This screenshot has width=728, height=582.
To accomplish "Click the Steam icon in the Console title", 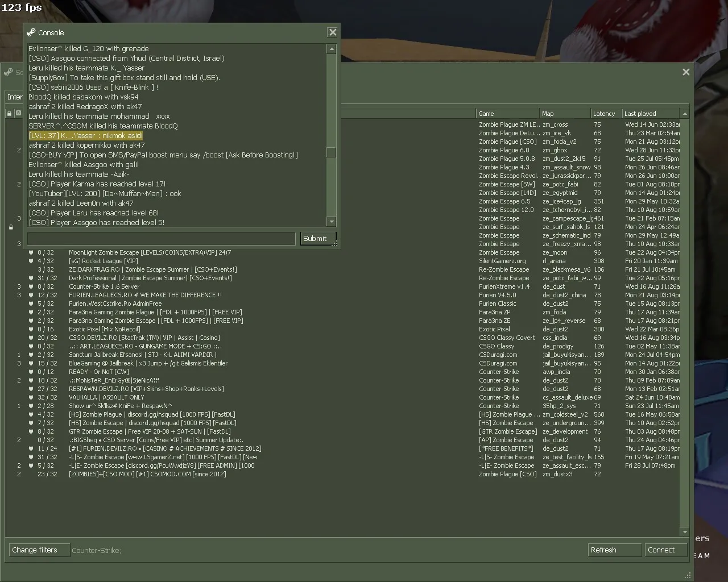I will (31, 32).
